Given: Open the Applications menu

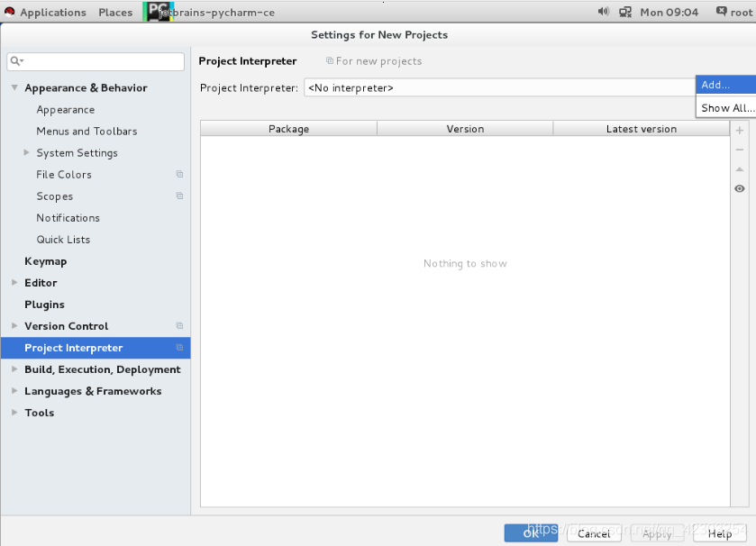Looking at the screenshot, I should [53, 13].
